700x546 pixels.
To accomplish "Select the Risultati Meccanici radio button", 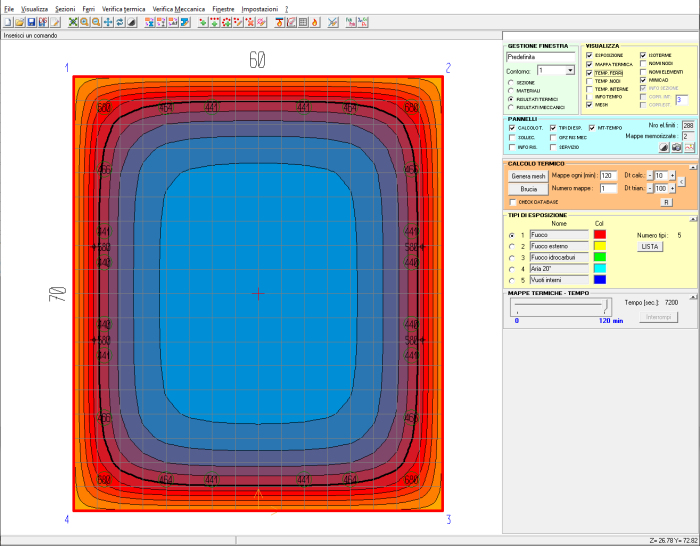I will 512,107.
